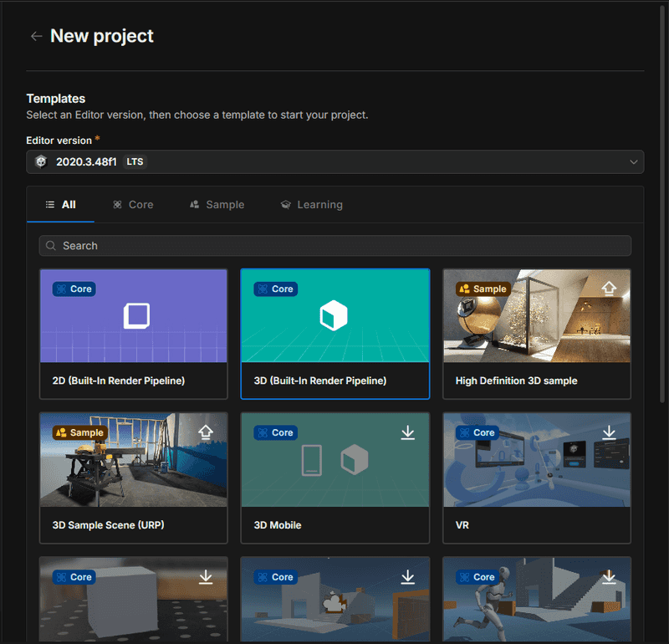Click the search magnifier icon
The width and height of the screenshot is (669, 644).
52,246
